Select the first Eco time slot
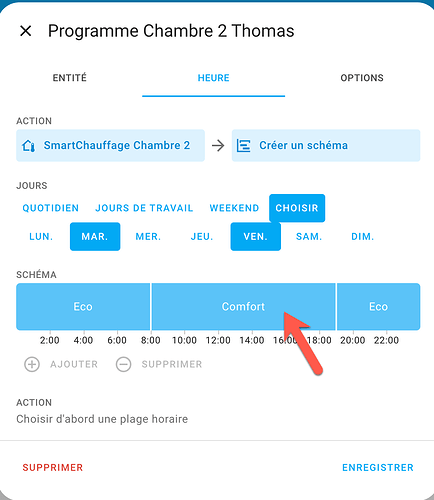 click(83, 306)
